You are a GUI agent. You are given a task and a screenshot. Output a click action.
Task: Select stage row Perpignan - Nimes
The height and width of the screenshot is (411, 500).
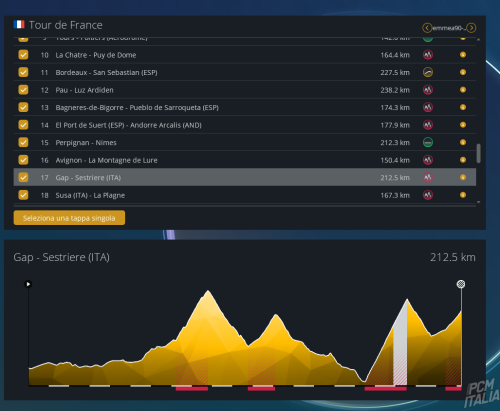[245, 142]
